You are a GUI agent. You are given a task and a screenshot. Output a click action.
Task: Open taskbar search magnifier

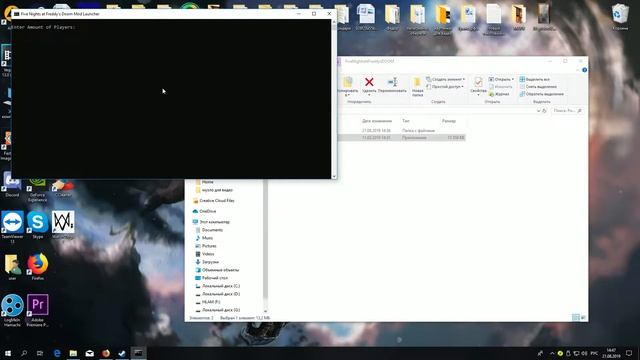[x=24, y=353]
